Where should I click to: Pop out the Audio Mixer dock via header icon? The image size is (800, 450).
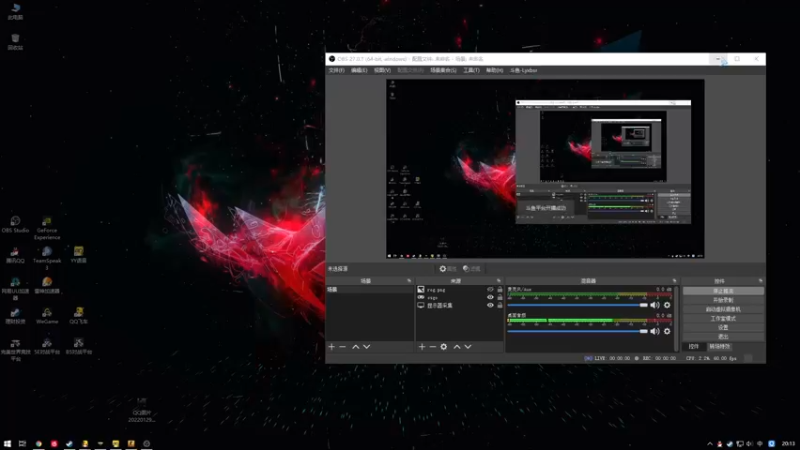(674, 281)
